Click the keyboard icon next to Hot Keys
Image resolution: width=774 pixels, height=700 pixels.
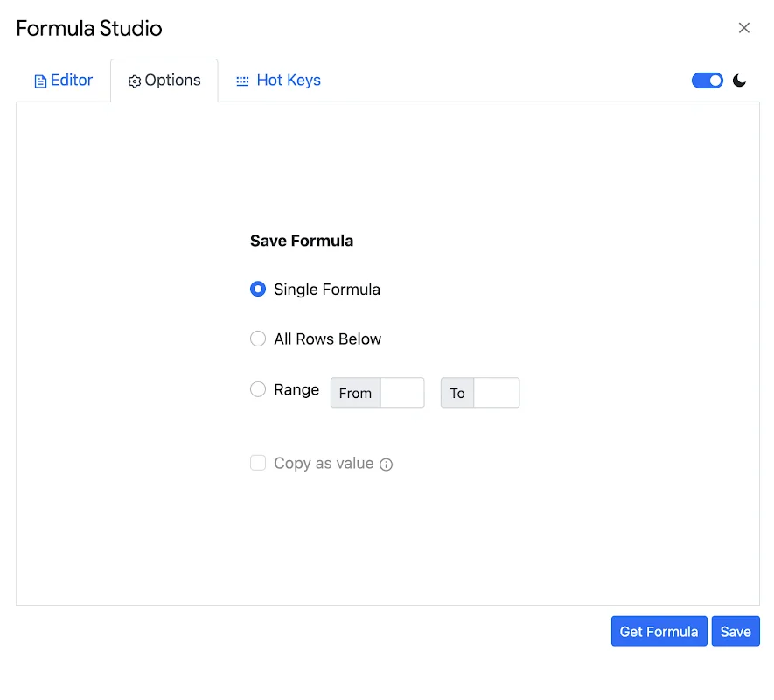(241, 80)
